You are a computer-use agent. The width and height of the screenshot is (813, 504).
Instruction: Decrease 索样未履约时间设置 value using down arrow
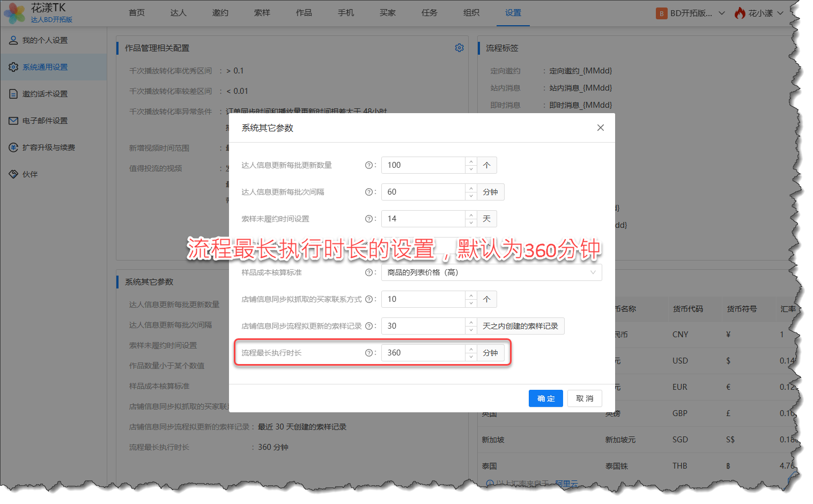tap(471, 223)
